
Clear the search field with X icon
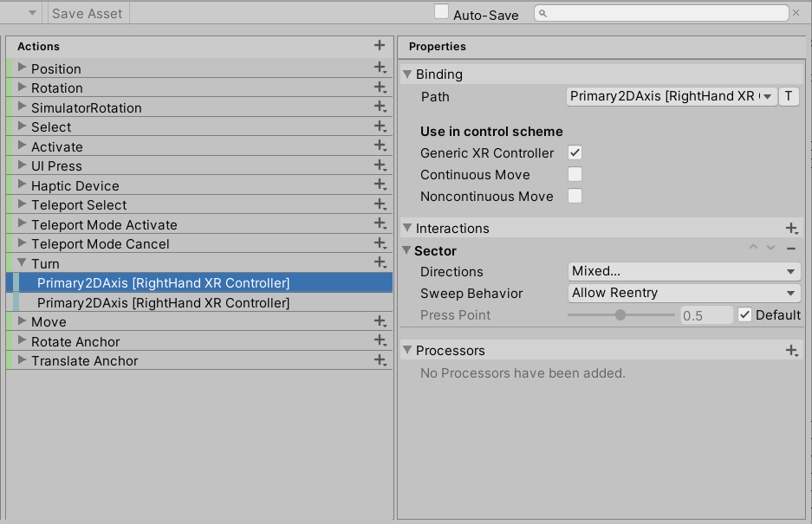point(796,13)
